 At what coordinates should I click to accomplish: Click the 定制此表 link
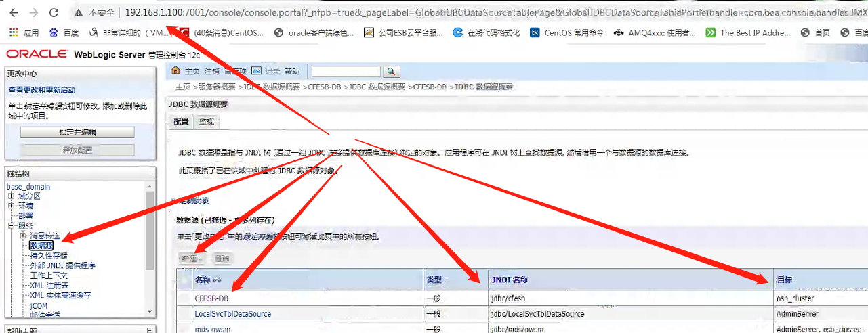[194, 200]
